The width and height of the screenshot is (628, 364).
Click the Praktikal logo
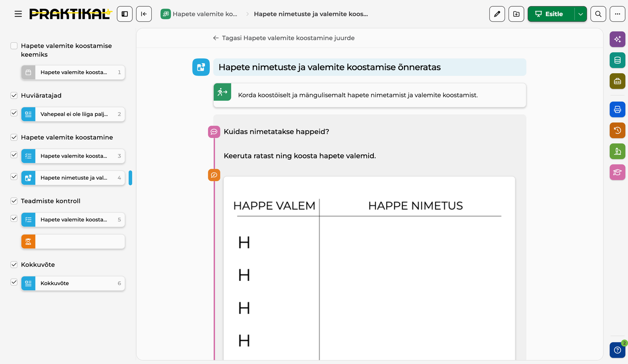click(71, 14)
